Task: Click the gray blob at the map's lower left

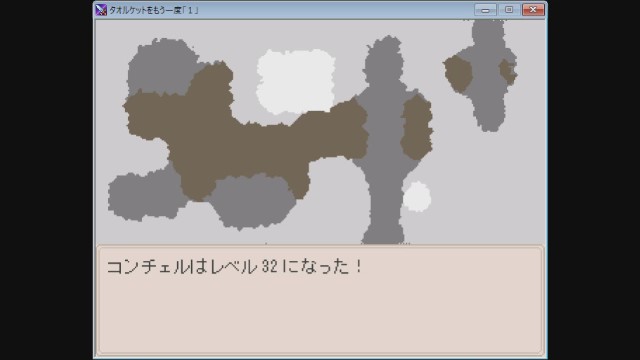Action: tap(143, 196)
